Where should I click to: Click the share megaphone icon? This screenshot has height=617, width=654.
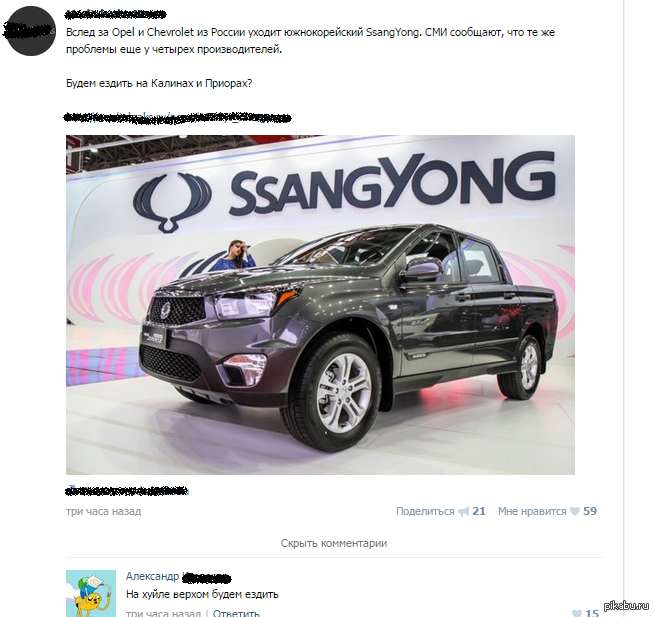pos(463,511)
